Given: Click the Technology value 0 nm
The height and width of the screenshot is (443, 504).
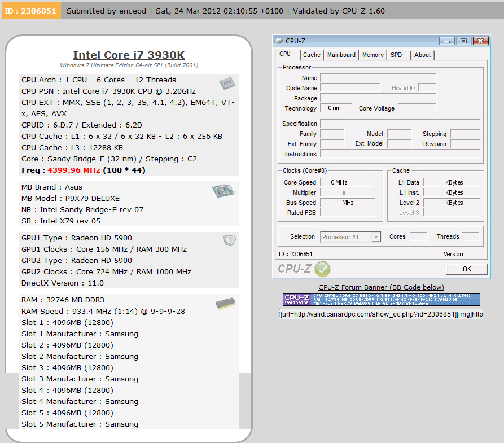Looking at the screenshot, I should [x=336, y=108].
